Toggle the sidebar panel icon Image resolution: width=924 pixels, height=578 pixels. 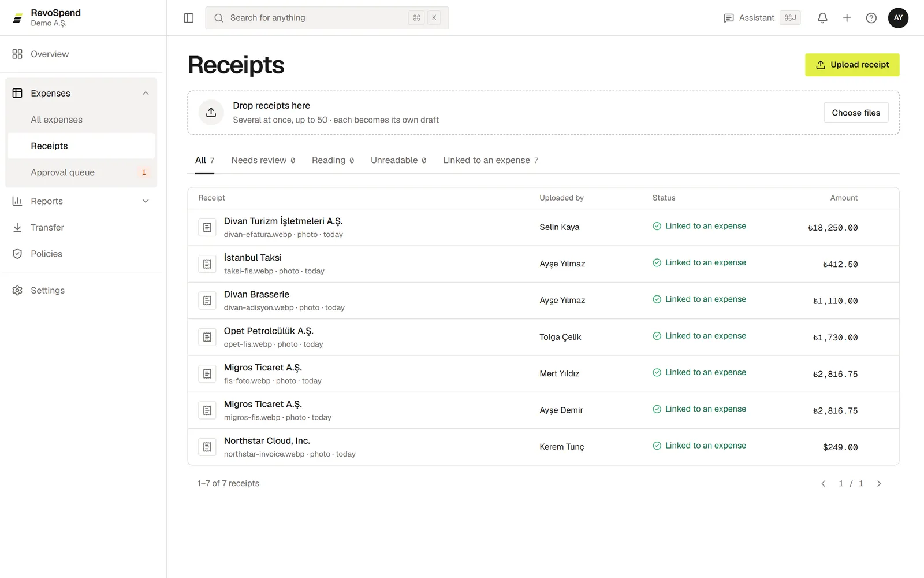pyautogui.click(x=188, y=18)
